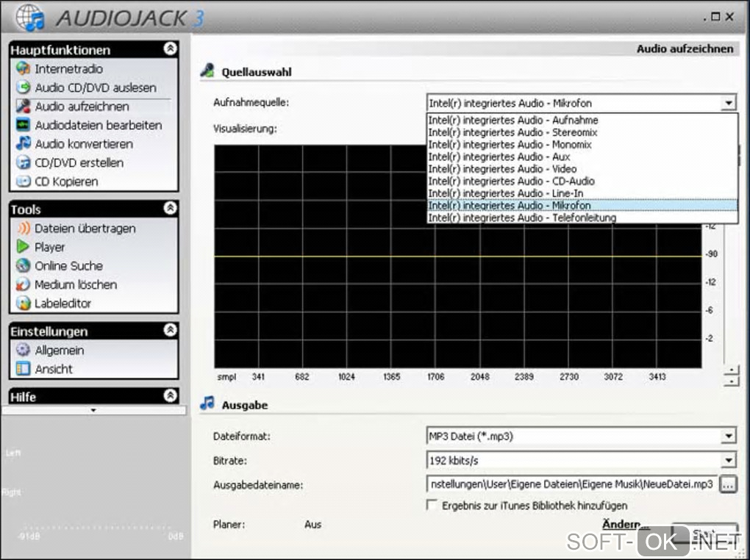Click the browse button beside output filename
Viewport: 750px width, 560px height.
[x=728, y=485]
